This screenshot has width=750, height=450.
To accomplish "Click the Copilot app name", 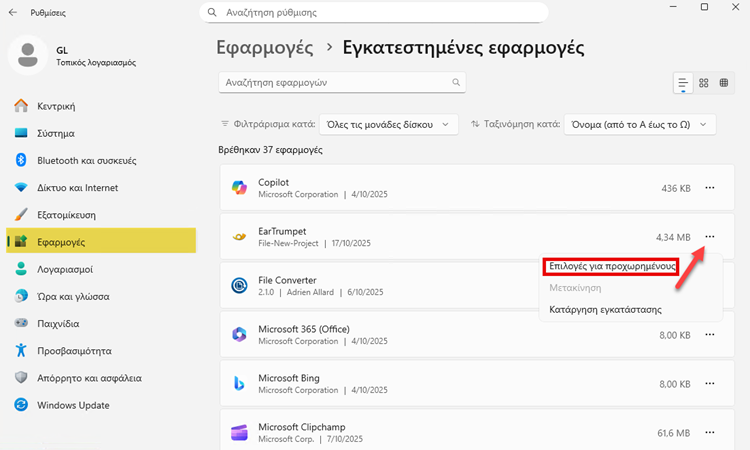I will tap(274, 182).
